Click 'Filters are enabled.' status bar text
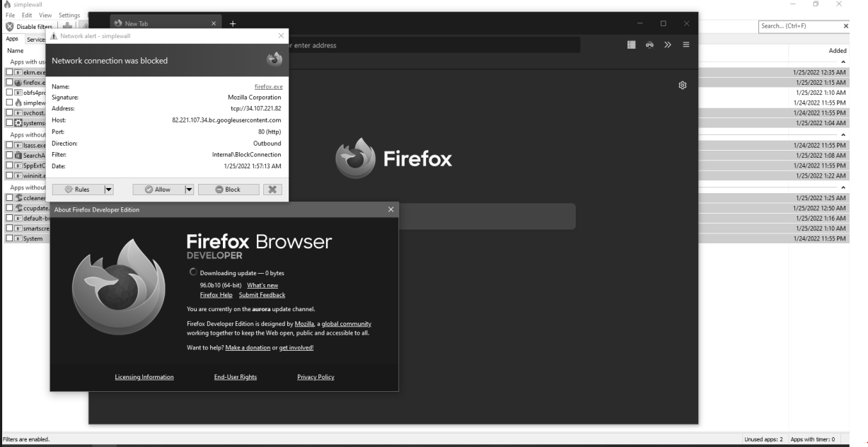Viewport: 868px width, 447px height. (26, 439)
